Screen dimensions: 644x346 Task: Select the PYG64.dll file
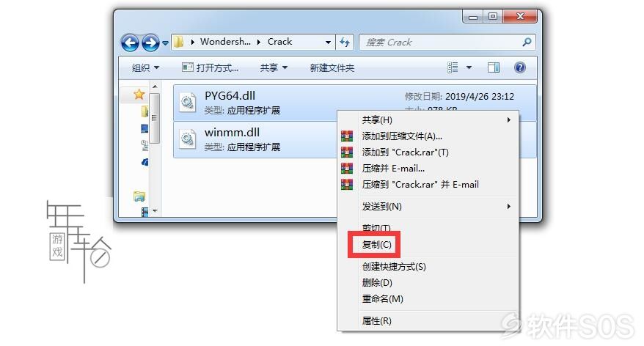pos(255,103)
